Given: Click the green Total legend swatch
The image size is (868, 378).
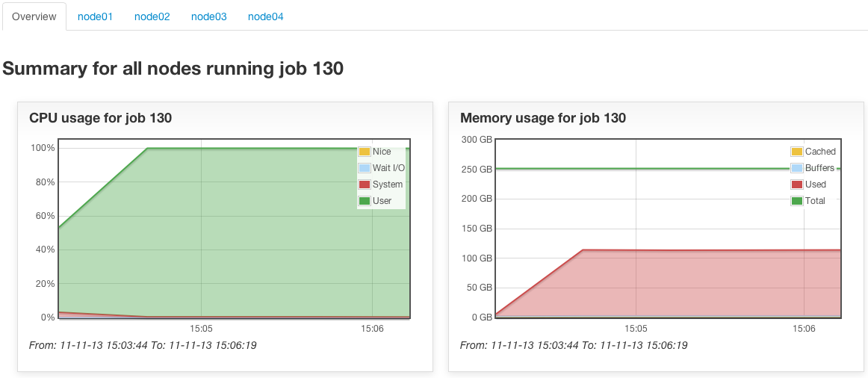Looking at the screenshot, I should click(x=796, y=201).
